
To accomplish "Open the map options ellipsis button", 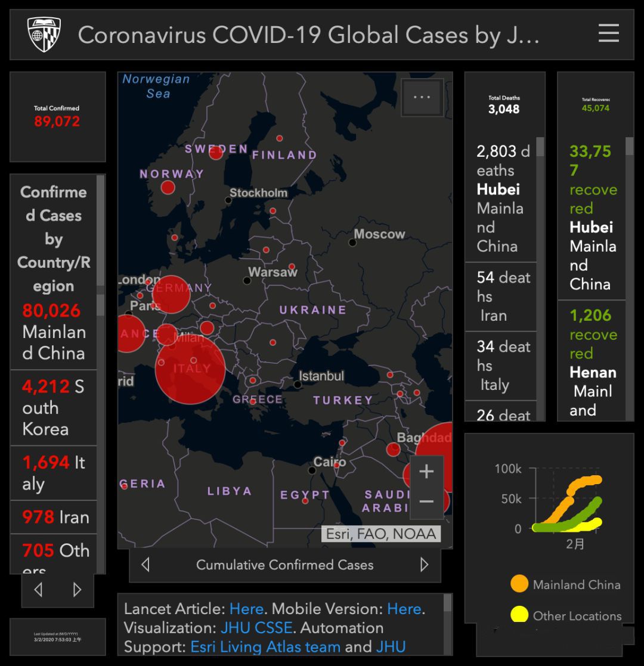I will pos(422,97).
